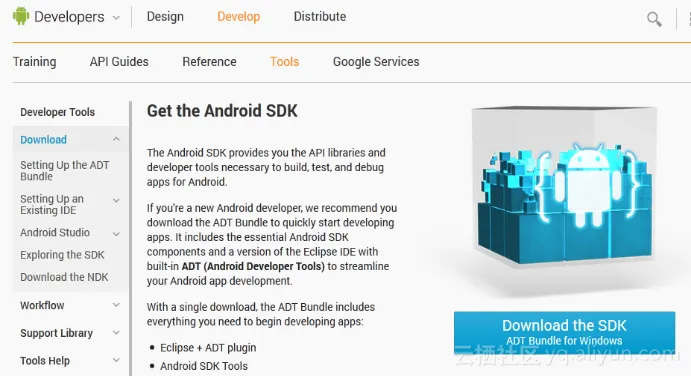Click the Android robot logo
Viewport: 691px width, 376px height.
point(21,16)
